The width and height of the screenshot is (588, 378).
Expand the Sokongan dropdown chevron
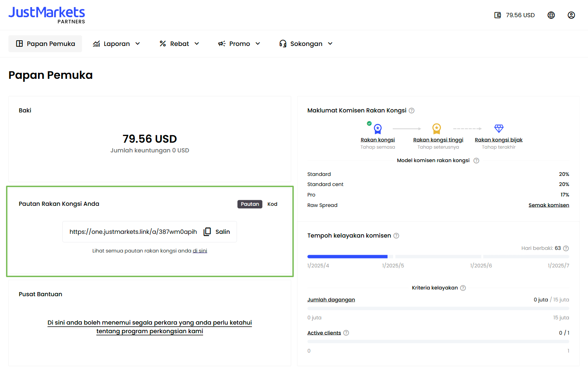pos(330,44)
